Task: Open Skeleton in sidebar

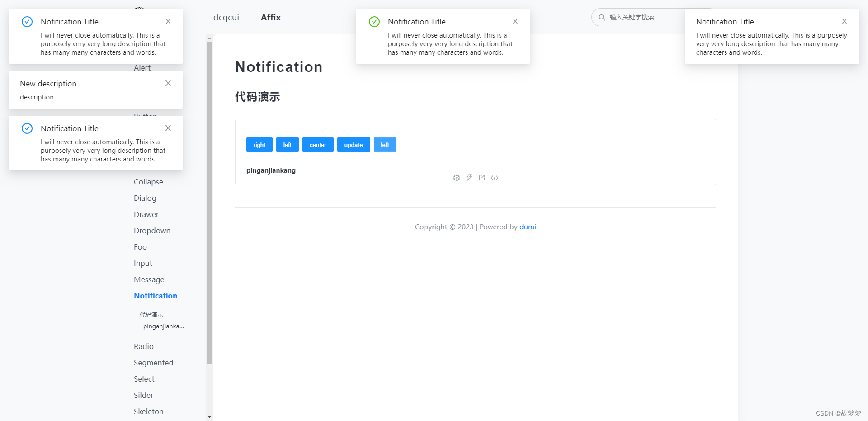Action: coord(149,412)
